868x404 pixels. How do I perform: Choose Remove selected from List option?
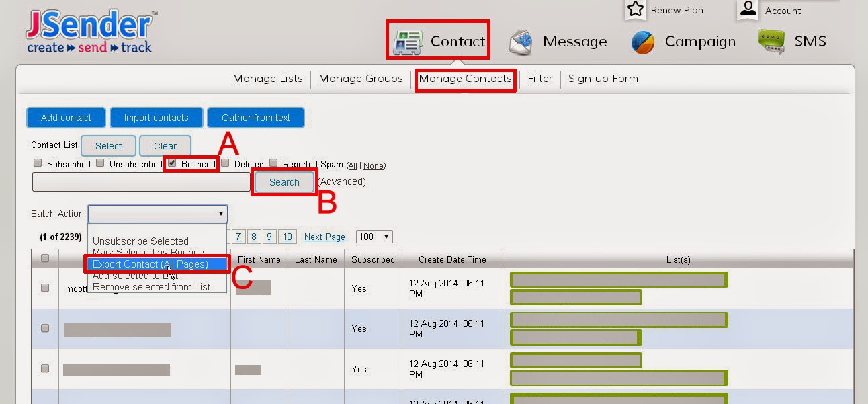[151, 287]
